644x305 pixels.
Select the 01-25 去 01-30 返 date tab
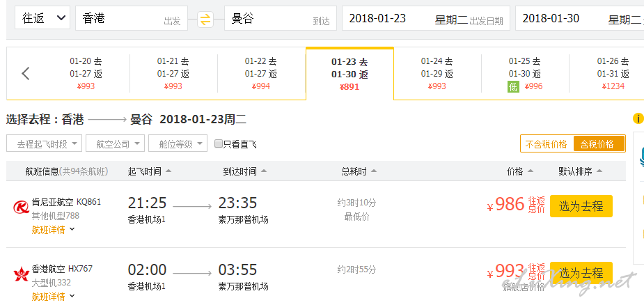point(525,74)
